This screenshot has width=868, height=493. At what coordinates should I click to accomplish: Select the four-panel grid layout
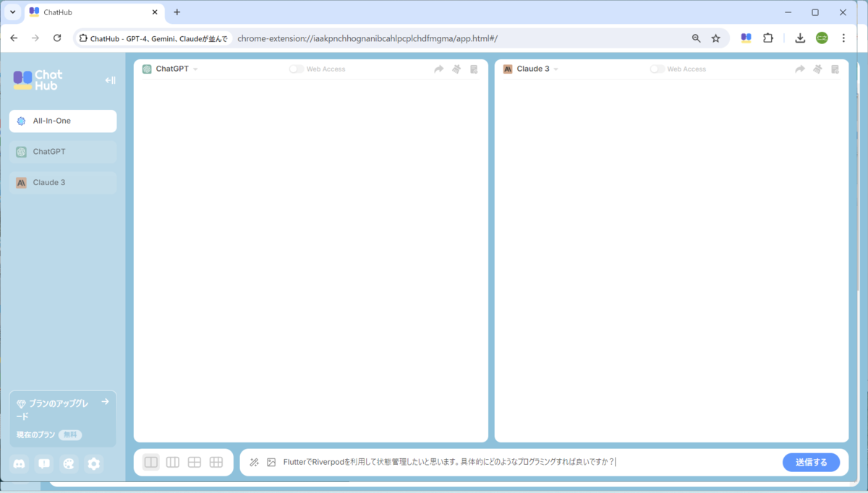tap(195, 462)
